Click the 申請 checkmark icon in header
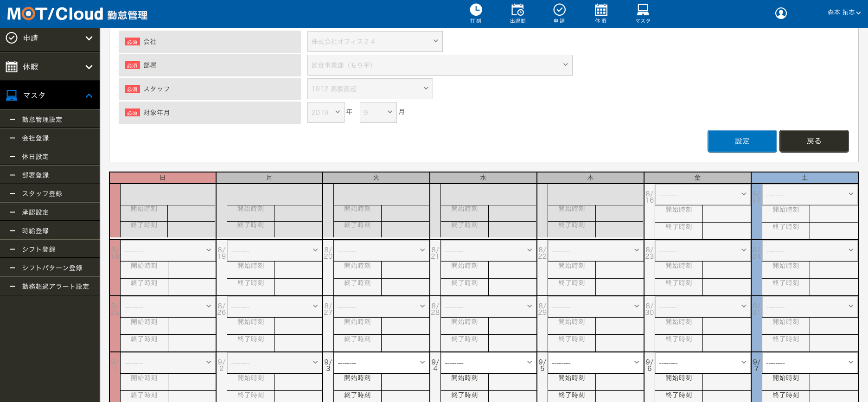This screenshot has height=402, width=868. pos(559,10)
